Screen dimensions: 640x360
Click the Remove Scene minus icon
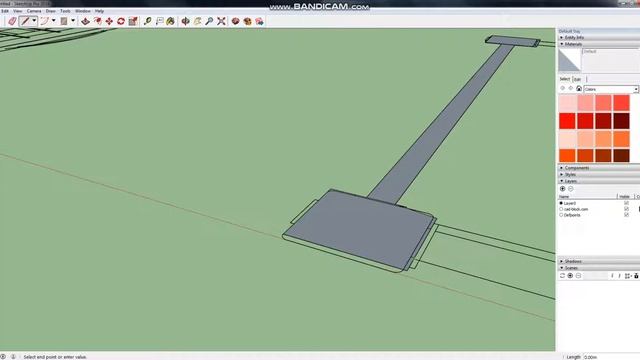pyautogui.click(x=578, y=276)
